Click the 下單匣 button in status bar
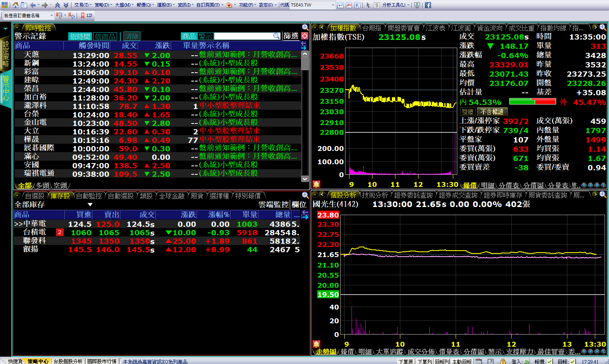This screenshot has height=364, width=609. coord(406,361)
